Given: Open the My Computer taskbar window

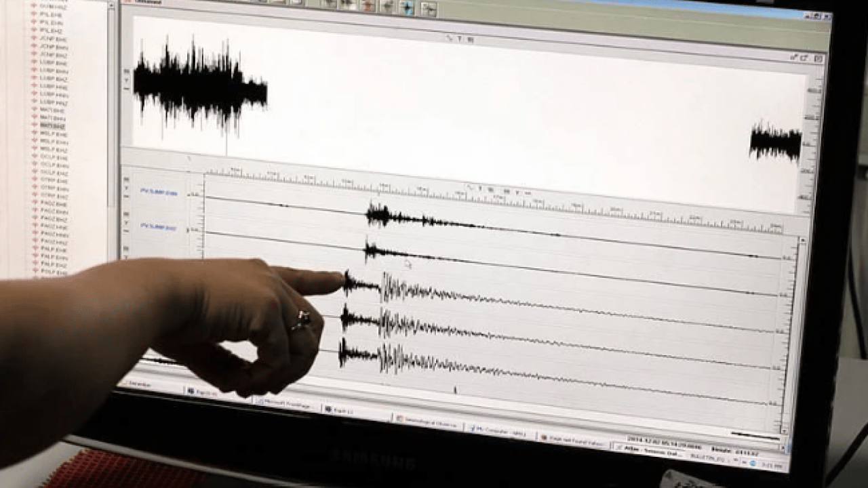Looking at the screenshot, I should 496,430.
